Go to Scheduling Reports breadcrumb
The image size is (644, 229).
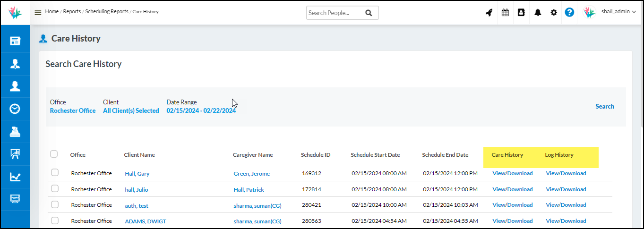pyautogui.click(x=106, y=11)
